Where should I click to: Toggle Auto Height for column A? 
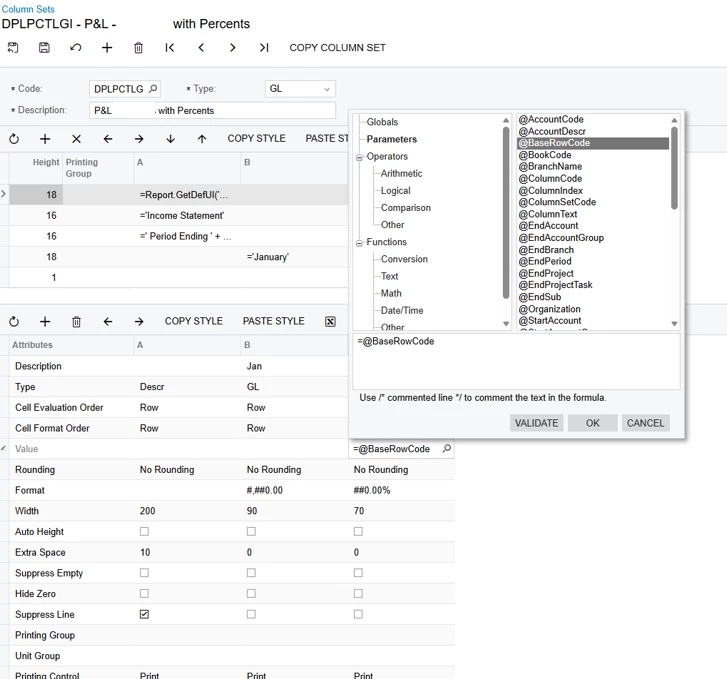[144, 531]
